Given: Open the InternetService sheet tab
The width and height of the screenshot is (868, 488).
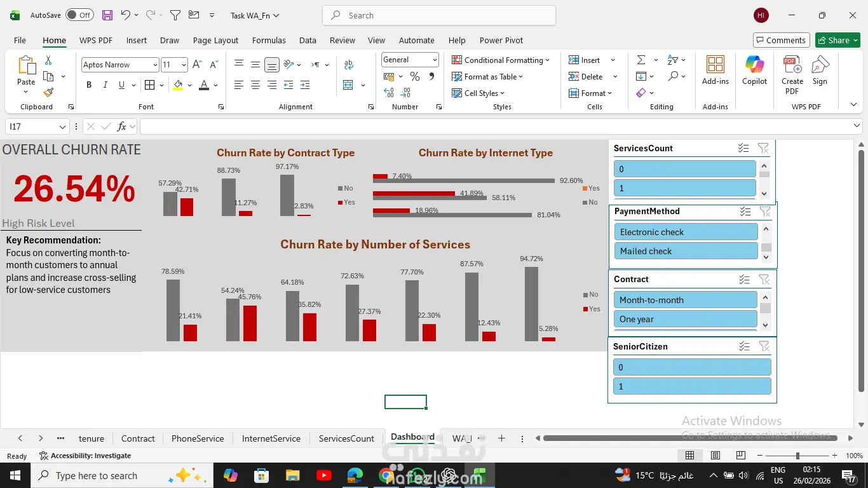Looking at the screenshot, I should pos(271,438).
